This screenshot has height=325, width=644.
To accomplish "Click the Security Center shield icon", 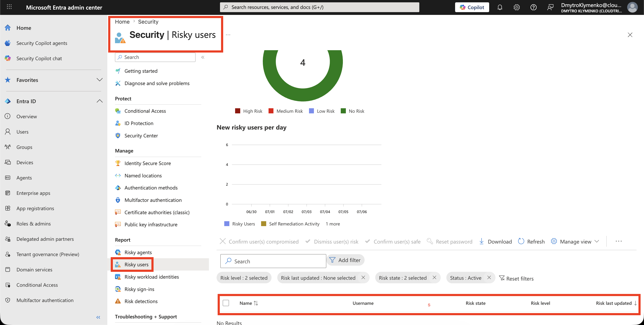I will [118, 135].
